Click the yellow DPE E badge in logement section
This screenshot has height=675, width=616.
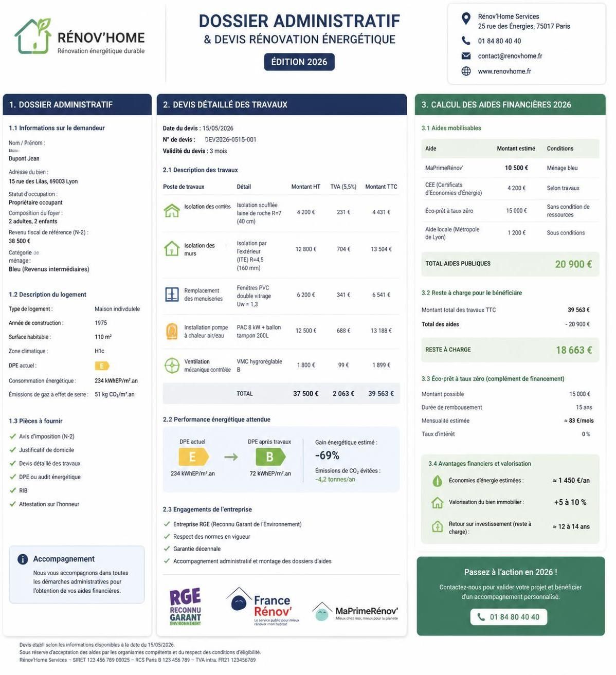pyautogui.click(x=102, y=366)
